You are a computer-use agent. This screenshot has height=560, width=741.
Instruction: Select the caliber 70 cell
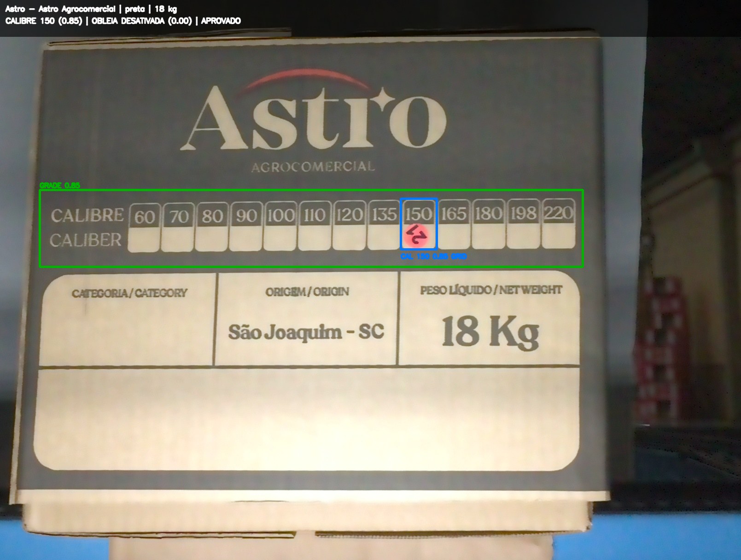pyautogui.click(x=178, y=227)
